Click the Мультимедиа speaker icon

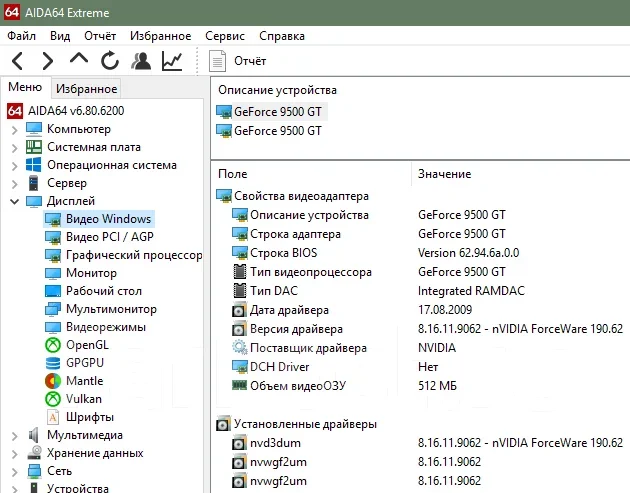pyautogui.click(x=34, y=435)
